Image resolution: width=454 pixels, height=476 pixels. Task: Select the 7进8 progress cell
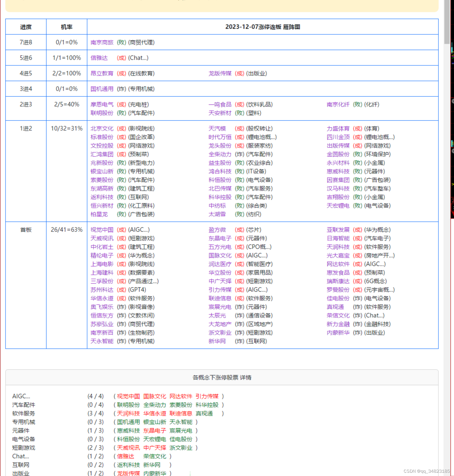pyautogui.click(x=26, y=42)
